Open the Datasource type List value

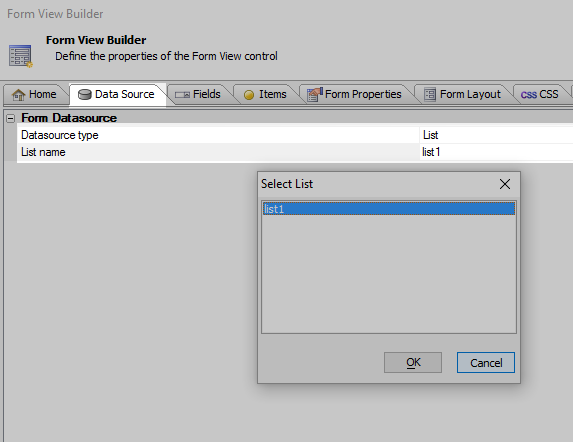pyautogui.click(x=496, y=135)
